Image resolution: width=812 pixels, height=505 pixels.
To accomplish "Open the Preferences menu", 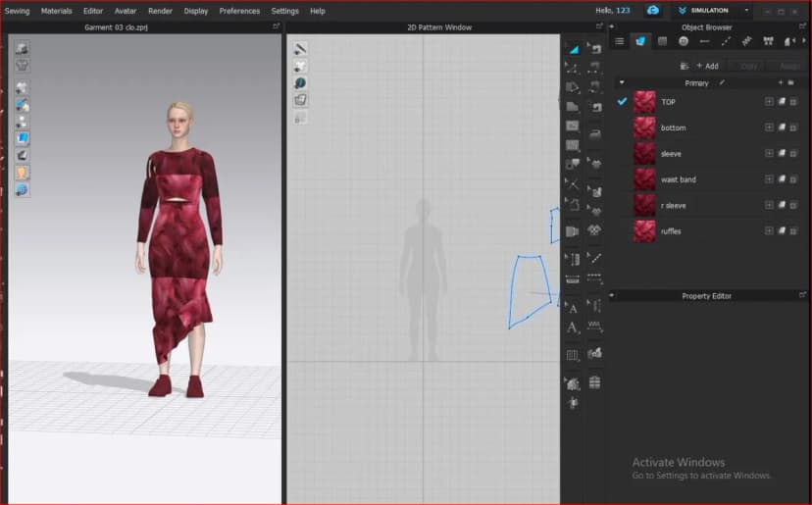I will (239, 11).
